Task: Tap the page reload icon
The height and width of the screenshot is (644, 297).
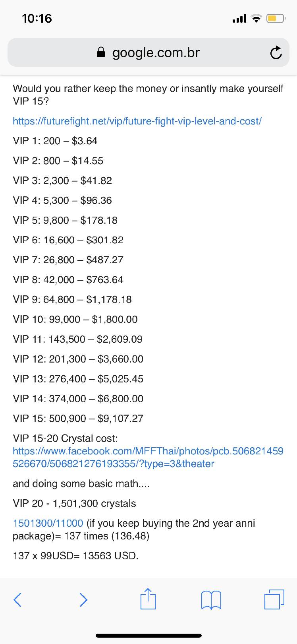Action: point(276,53)
